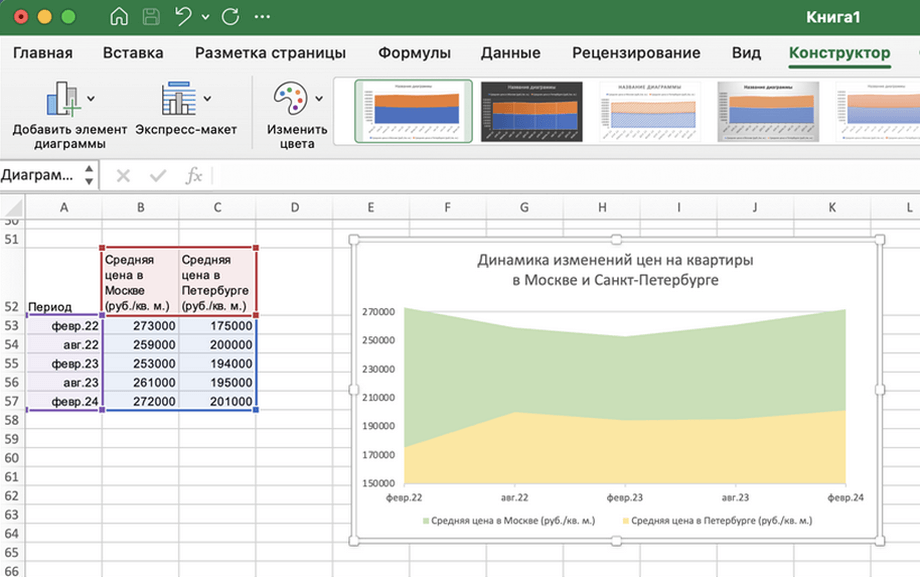Switch to the Вид tab
920x577 pixels.
pos(746,53)
